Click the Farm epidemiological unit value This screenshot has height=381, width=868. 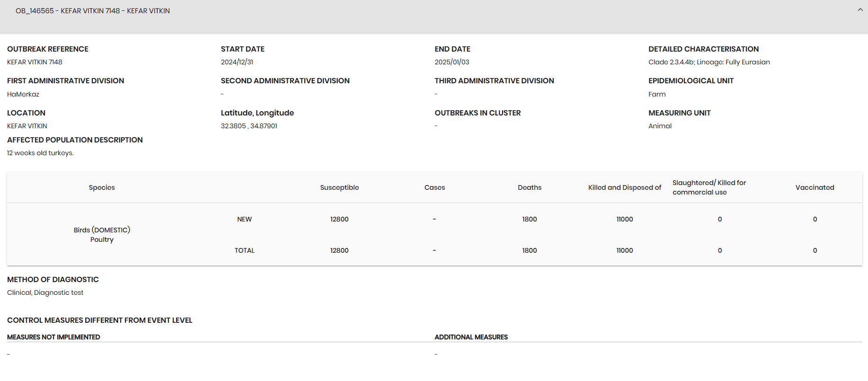point(657,94)
